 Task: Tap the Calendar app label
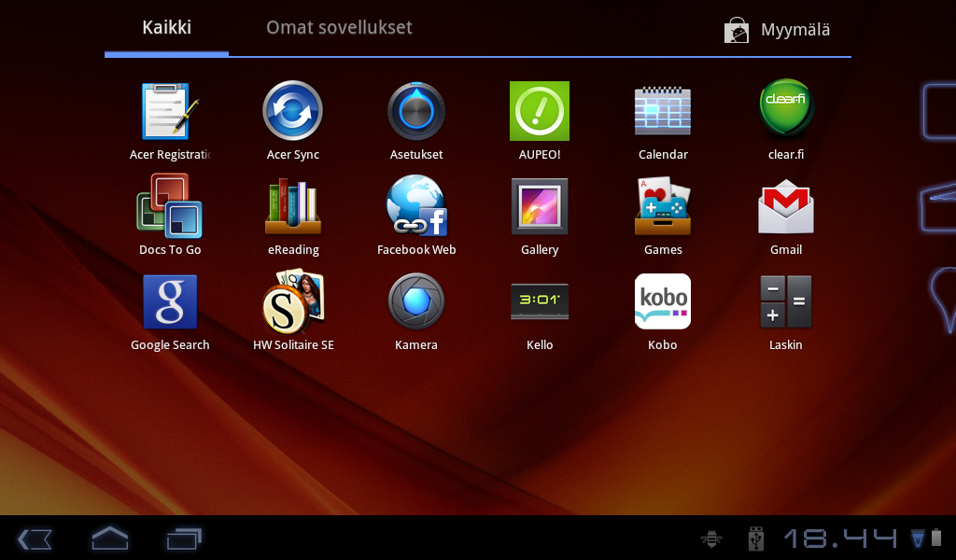point(663,155)
